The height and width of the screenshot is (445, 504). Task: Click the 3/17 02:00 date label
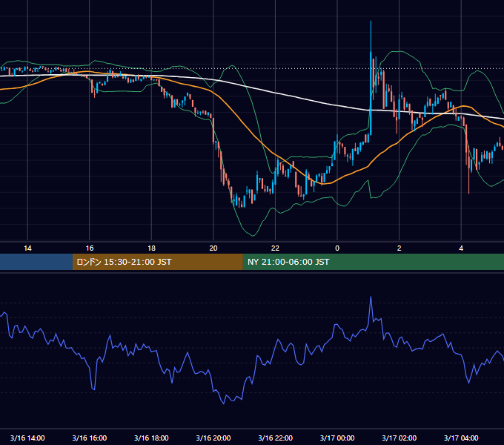(399, 438)
